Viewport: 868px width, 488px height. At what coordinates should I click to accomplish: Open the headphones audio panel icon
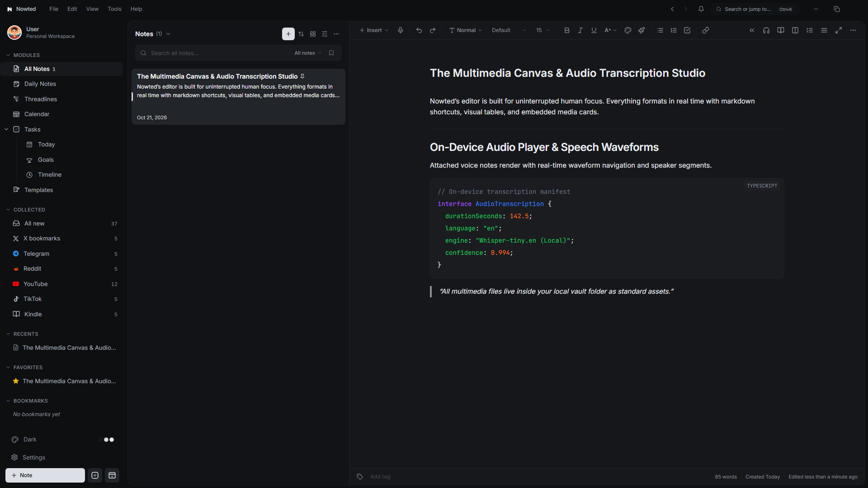coord(766,30)
